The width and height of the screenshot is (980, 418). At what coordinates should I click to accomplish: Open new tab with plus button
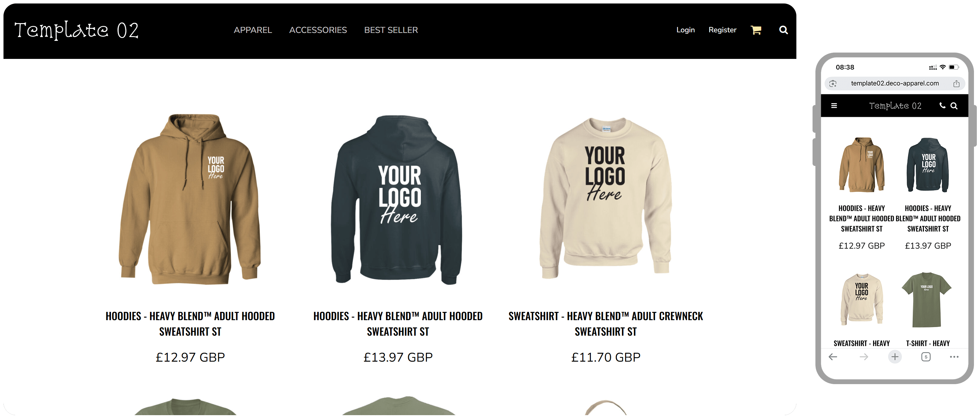coord(895,357)
